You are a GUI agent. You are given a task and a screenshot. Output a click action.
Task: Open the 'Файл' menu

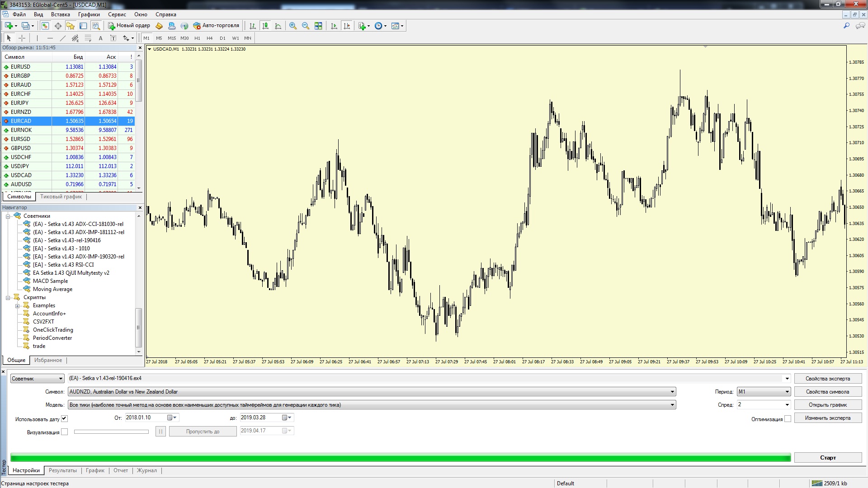coord(19,14)
